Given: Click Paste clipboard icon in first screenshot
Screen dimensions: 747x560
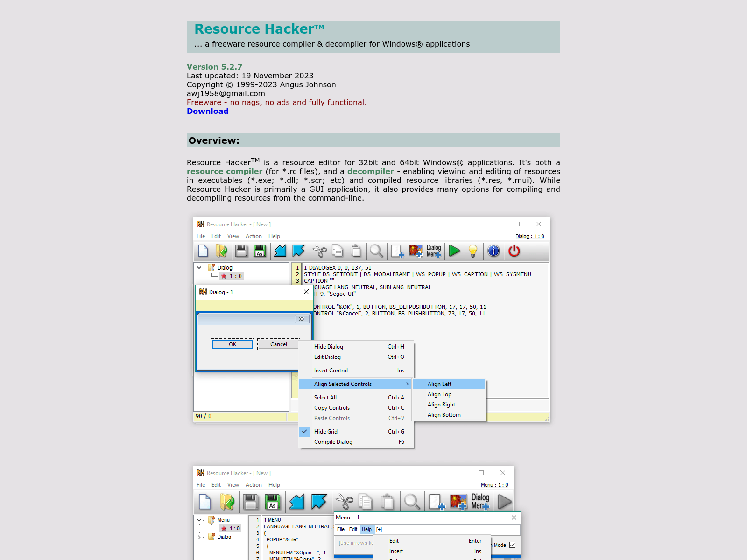Looking at the screenshot, I should coord(356,251).
